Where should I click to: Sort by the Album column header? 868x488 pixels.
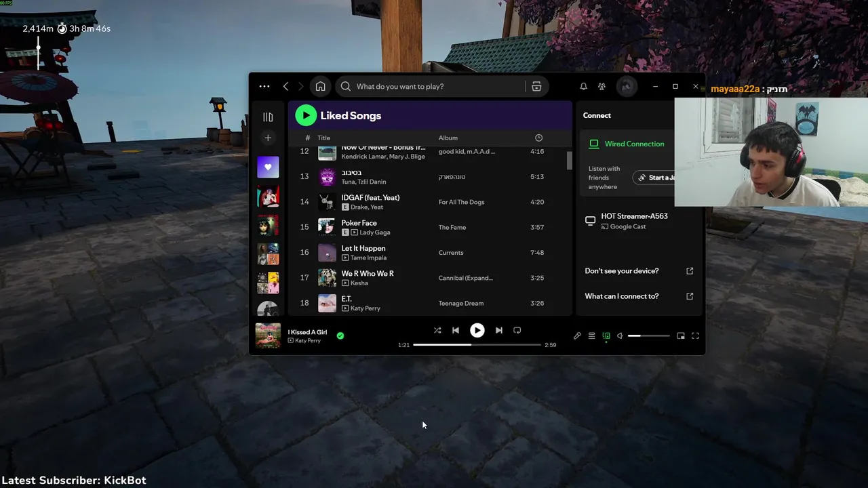click(x=448, y=138)
